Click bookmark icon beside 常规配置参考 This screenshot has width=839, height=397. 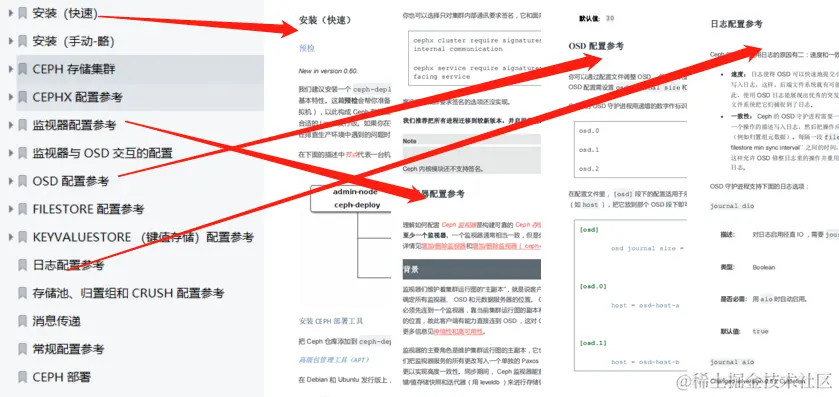(x=22, y=349)
